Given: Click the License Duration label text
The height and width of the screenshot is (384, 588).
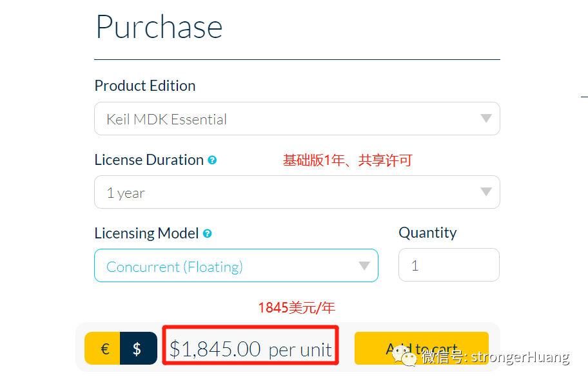Looking at the screenshot, I should coord(149,160).
